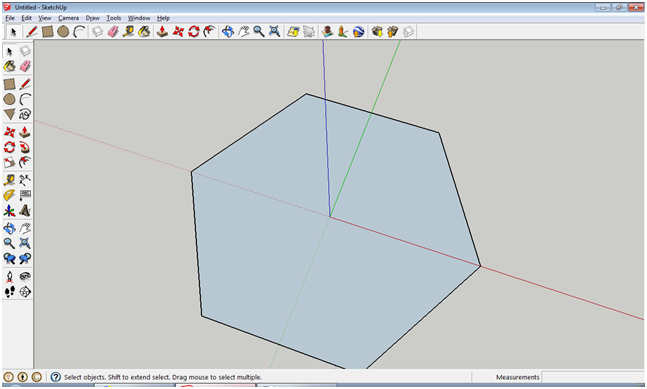Open the Camera menu

68,18
